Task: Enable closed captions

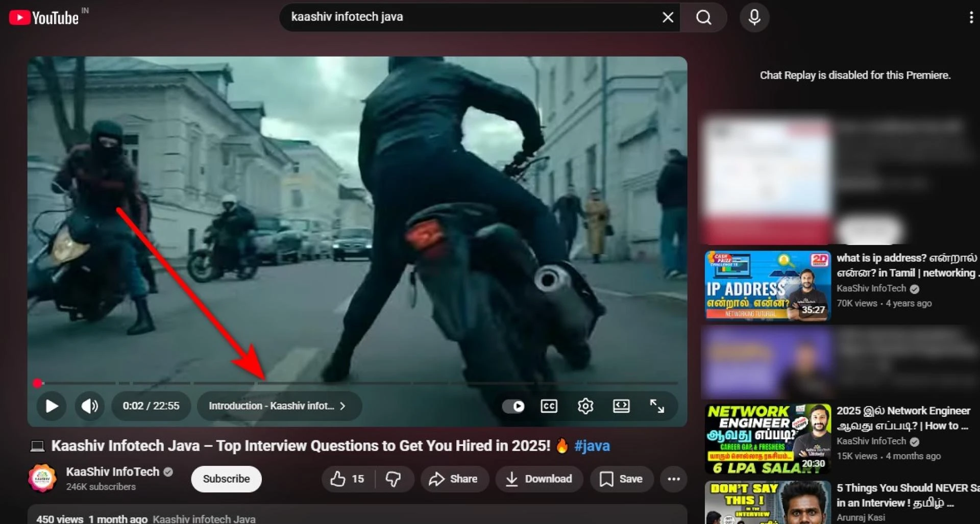Action: coord(549,406)
